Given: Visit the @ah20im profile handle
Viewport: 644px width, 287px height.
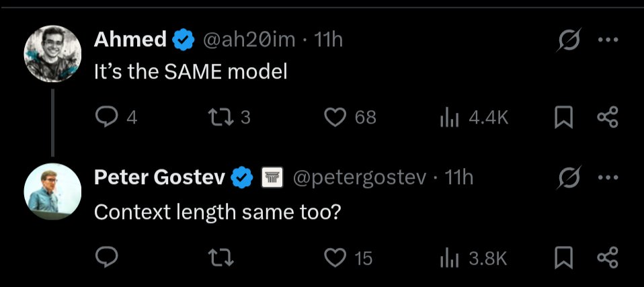Looking at the screenshot, I should click(249, 40).
